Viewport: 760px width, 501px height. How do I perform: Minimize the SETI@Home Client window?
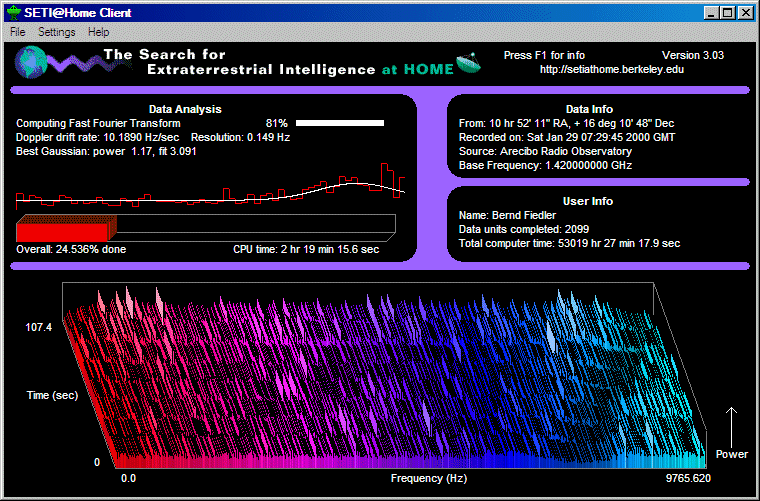711,13
